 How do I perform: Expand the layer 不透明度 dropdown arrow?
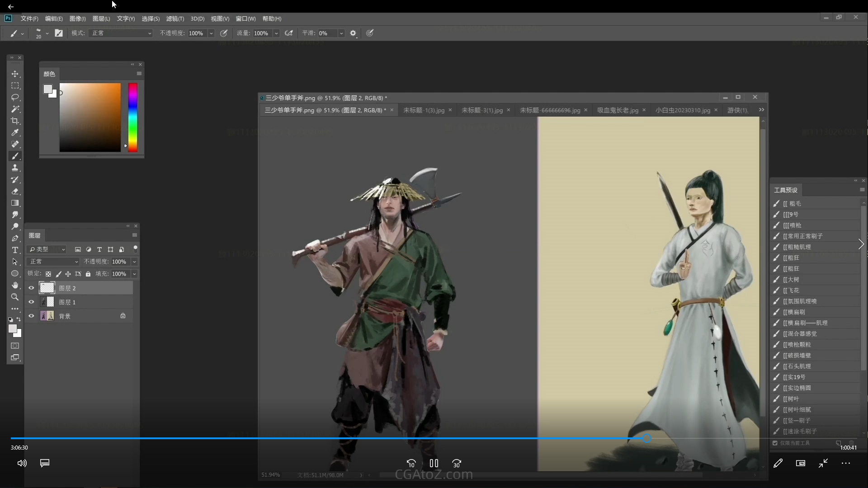coord(134,262)
